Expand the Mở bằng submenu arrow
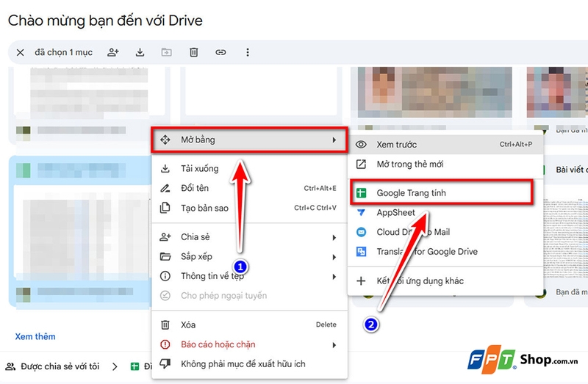This screenshot has height=384, width=588. [334, 140]
